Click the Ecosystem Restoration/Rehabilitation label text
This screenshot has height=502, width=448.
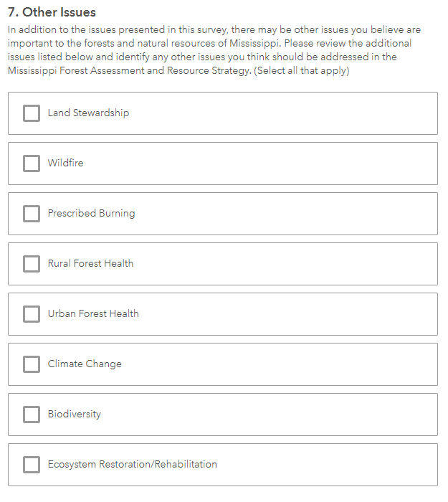click(133, 464)
